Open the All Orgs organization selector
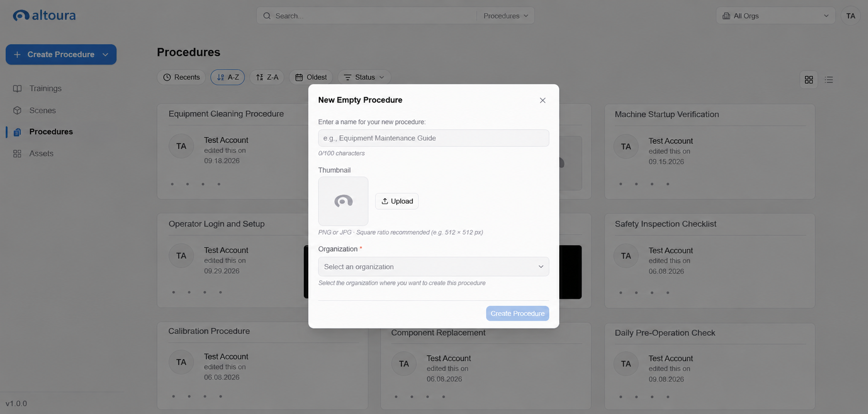 [x=775, y=16]
